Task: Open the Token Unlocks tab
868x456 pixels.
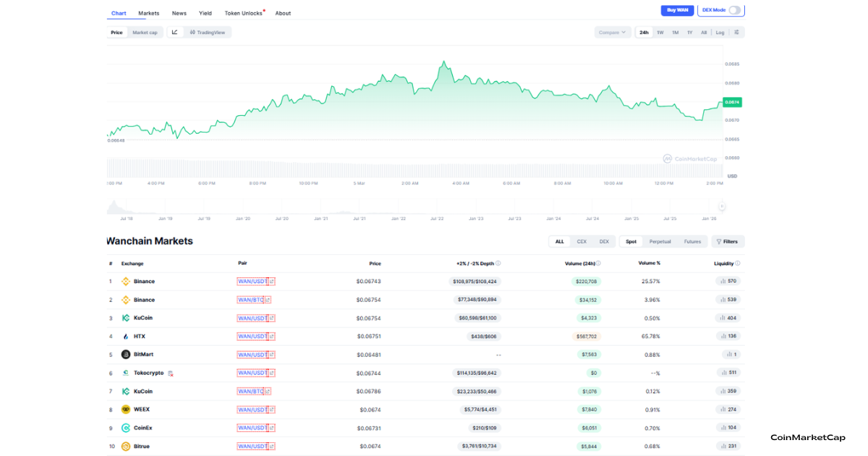Action: click(243, 13)
